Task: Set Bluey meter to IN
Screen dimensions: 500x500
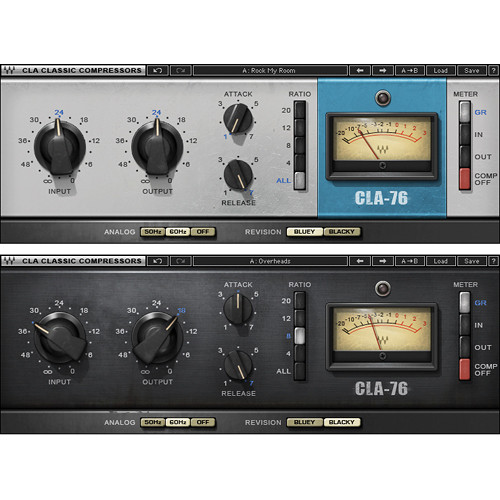Action: (465, 135)
